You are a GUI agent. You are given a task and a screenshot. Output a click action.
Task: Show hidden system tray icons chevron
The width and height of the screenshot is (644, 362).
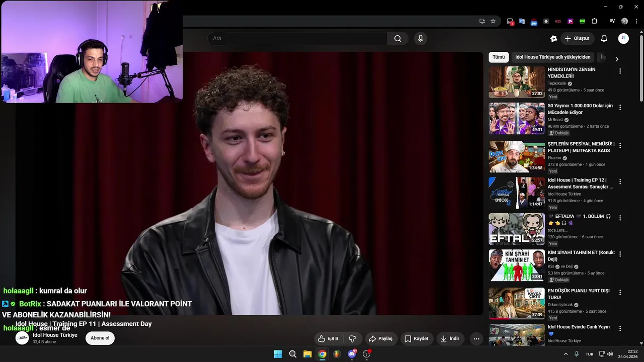point(566,354)
